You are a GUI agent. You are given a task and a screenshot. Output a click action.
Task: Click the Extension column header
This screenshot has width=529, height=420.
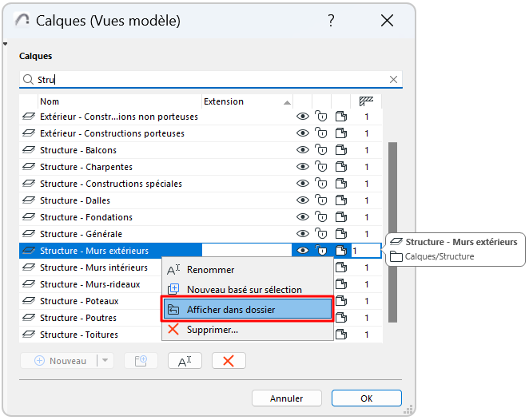pyautogui.click(x=247, y=101)
